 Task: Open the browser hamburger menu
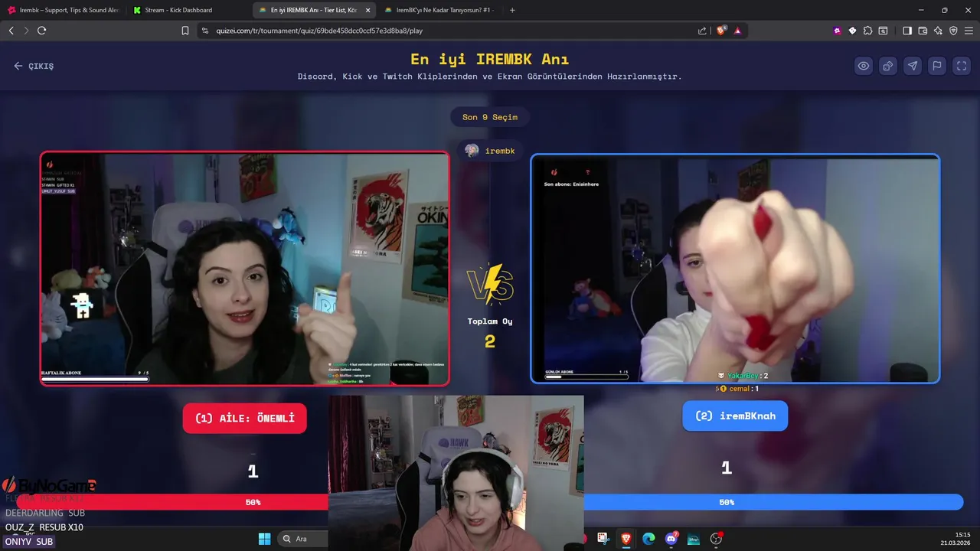[x=969, y=31]
